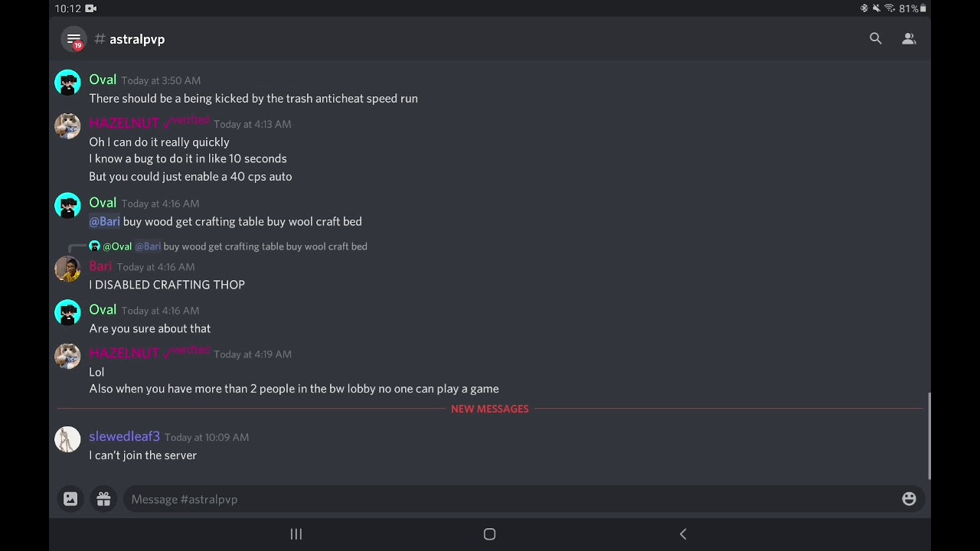Click the @Bari mention in Oval's message
Screen dimensions: 980x551
pyautogui.click(x=105, y=221)
